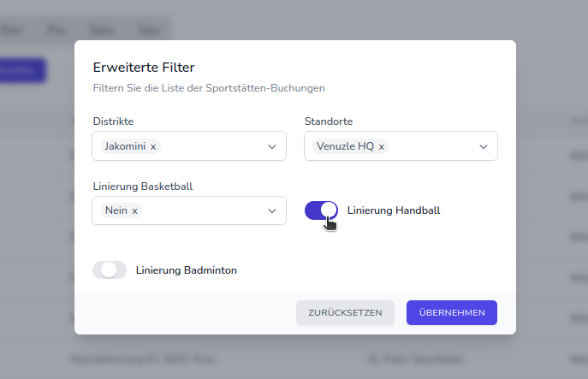Remove the Nein chip from Linierung Basketball

pyautogui.click(x=134, y=210)
